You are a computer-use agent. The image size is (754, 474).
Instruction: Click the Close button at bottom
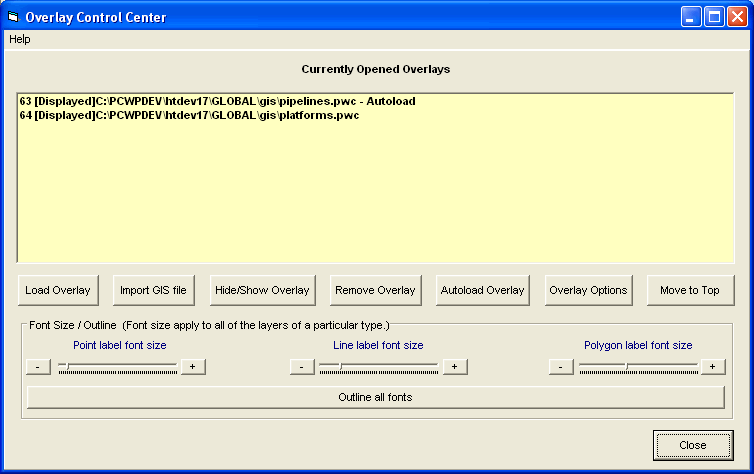click(x=692, y=445)
